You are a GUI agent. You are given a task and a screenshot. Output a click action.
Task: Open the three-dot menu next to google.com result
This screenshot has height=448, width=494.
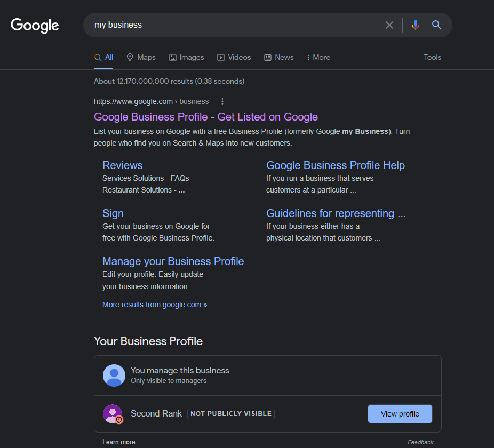[x=222, y=101]
